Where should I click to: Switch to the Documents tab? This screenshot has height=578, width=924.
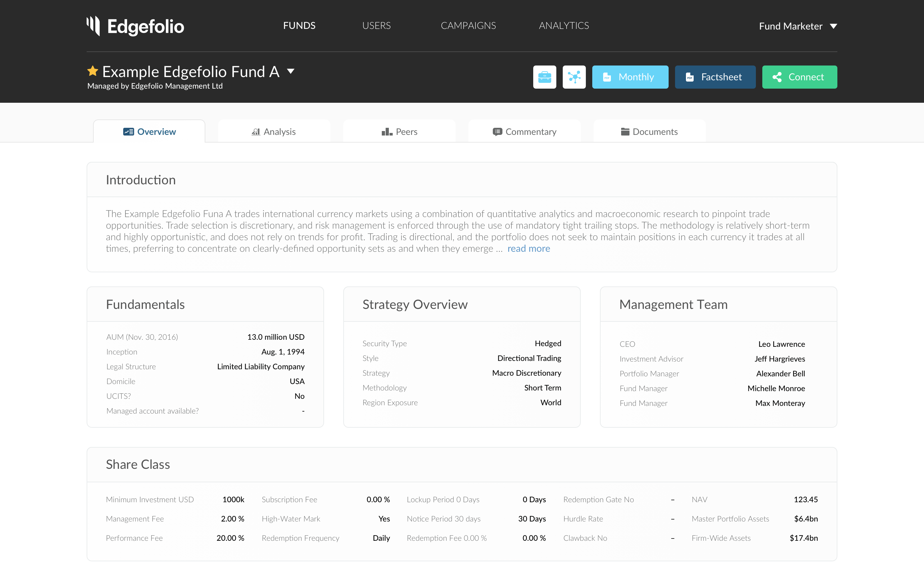point(649,131)
